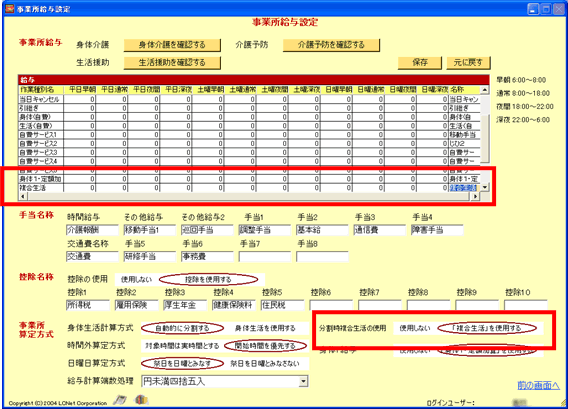Select the 控除を使用する option
This screenshot has height=409, width=568.
coord(208,279)
